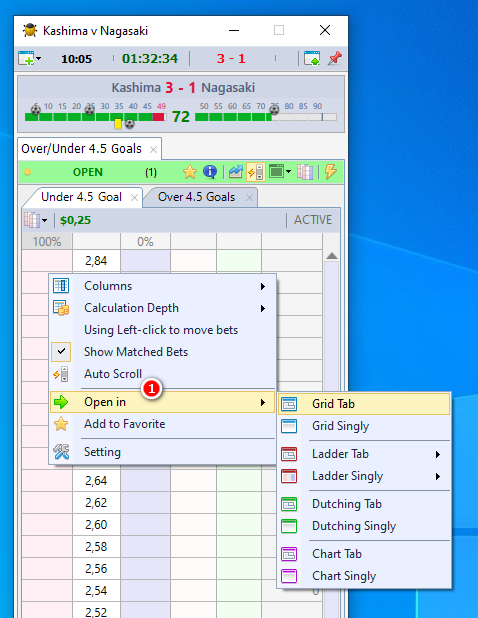Click the $0,25 profit value
Screen dimensions: 478x618
75,220
